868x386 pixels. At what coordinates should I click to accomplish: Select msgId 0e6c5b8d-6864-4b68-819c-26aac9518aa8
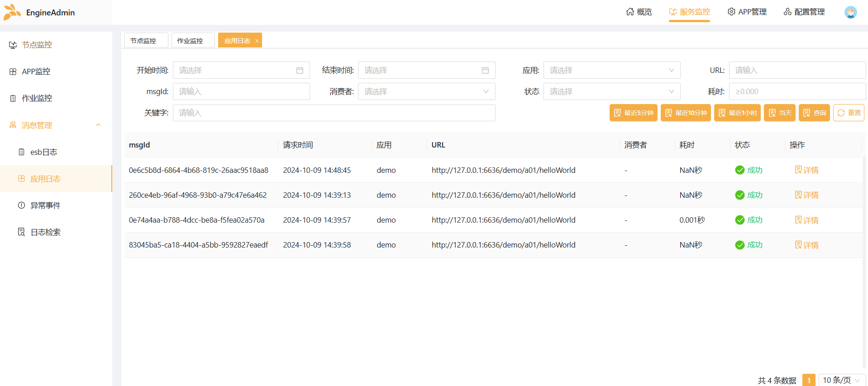pos(199,170)
